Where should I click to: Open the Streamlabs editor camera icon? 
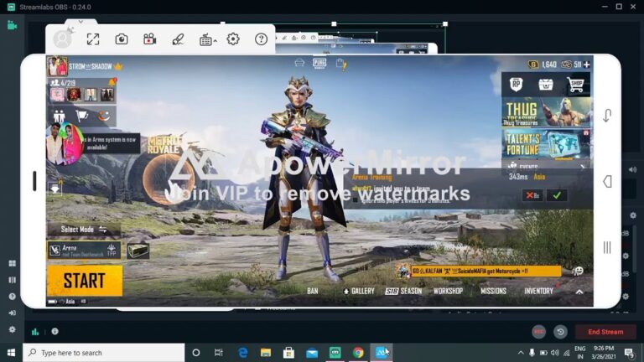(12, 25)
